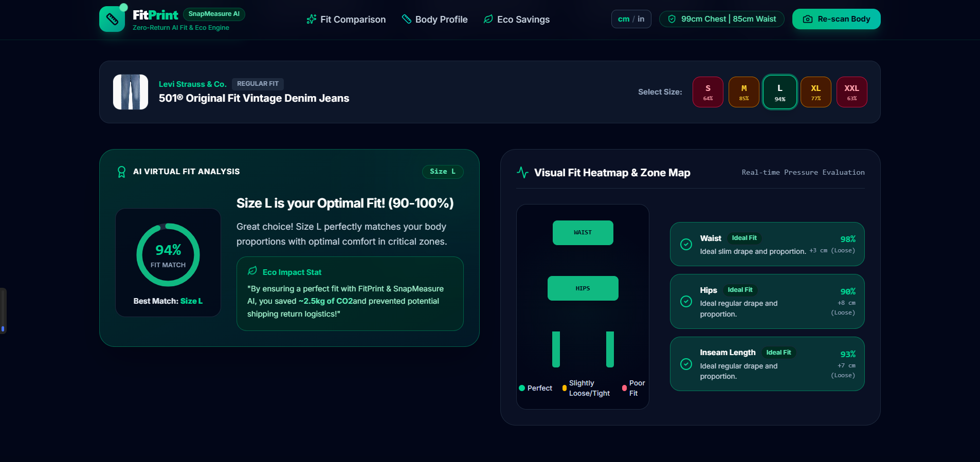The width and height of the screenshot is (980, 462).
Task: Click the Ideal Fit badge in the Hips row
Action: tap(740, 290)
